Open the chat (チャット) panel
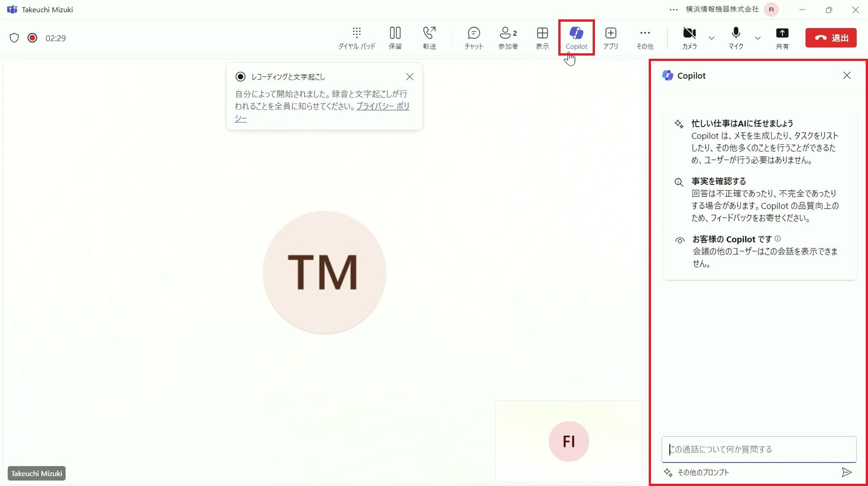The image size is (868, 486). point(474,38)
